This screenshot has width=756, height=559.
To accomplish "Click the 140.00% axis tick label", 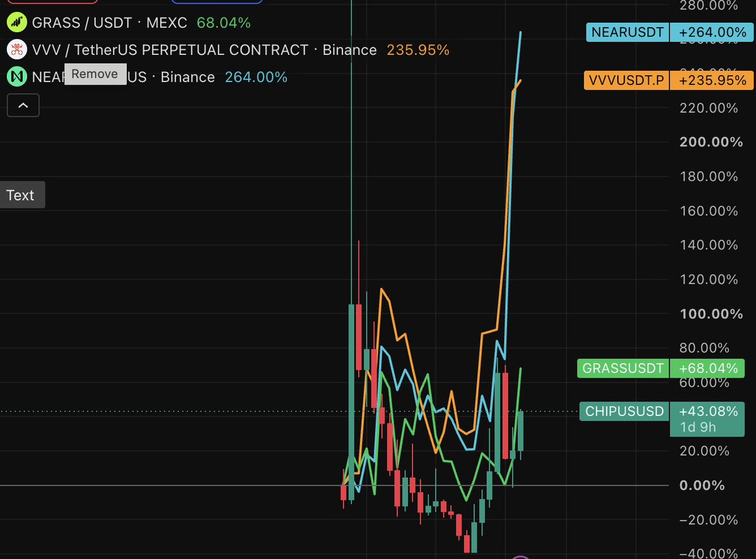I will coord(708,245).
